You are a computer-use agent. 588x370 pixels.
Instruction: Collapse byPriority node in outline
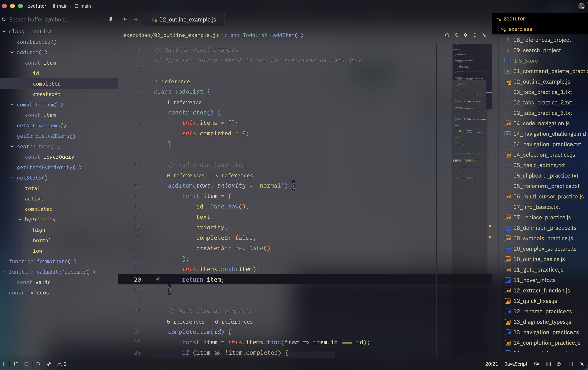coord(20,220)
